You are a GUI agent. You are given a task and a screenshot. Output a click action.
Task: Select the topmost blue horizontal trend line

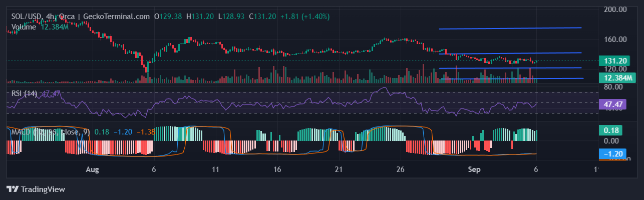coord(510,28)
